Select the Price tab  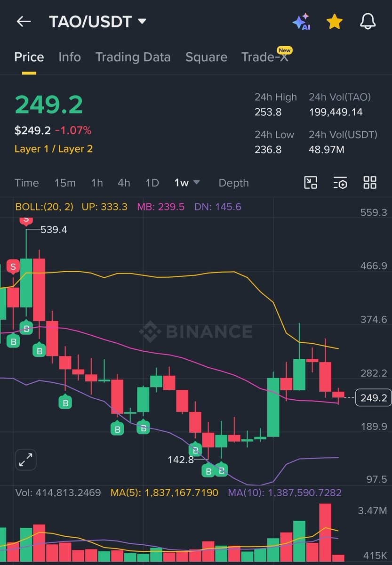[x=29, y=57]
